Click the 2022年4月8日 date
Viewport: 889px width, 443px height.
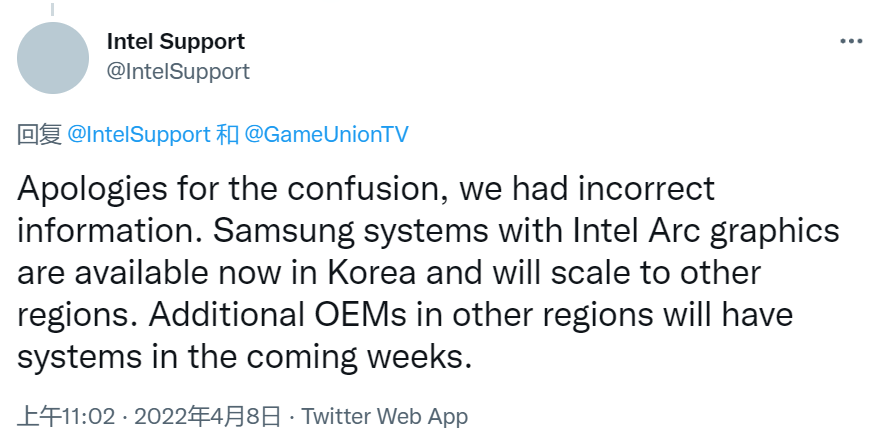tap(208, 416)
